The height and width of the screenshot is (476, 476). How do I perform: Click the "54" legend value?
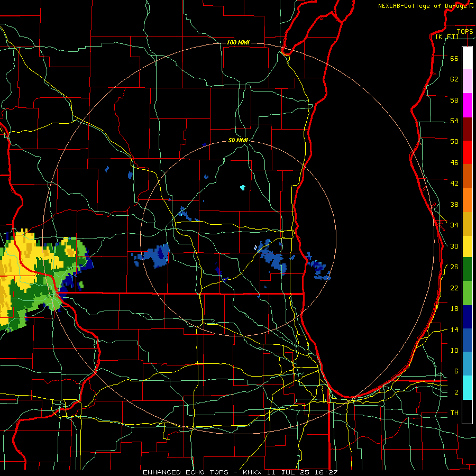click(454, 121)
